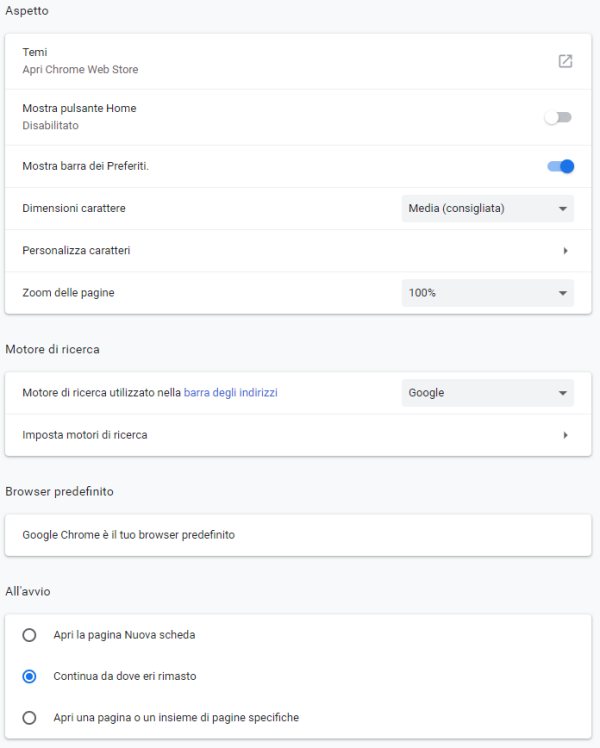
Task: Enable the Mostra pulsante Home toggle
Action: click(x=558, y=117)
